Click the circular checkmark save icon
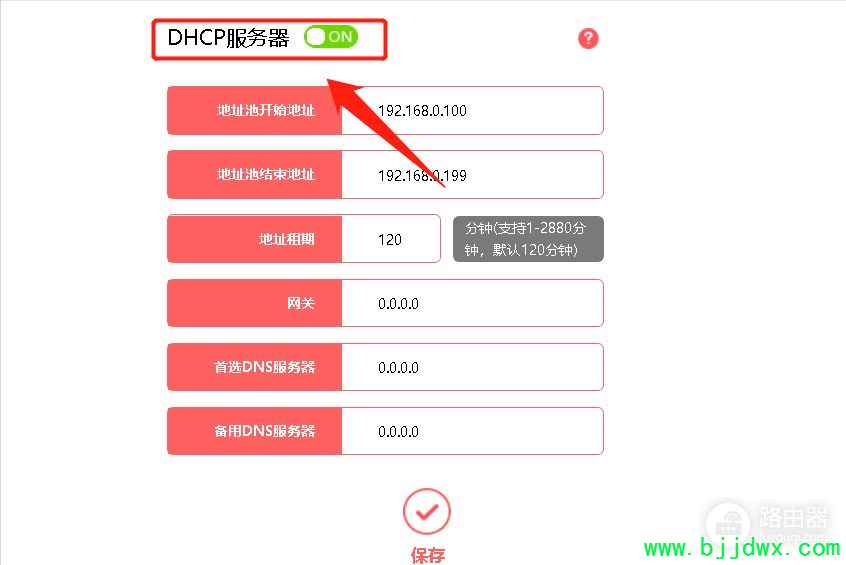Viewport: 846px width, 565px height. click(426, 512)
